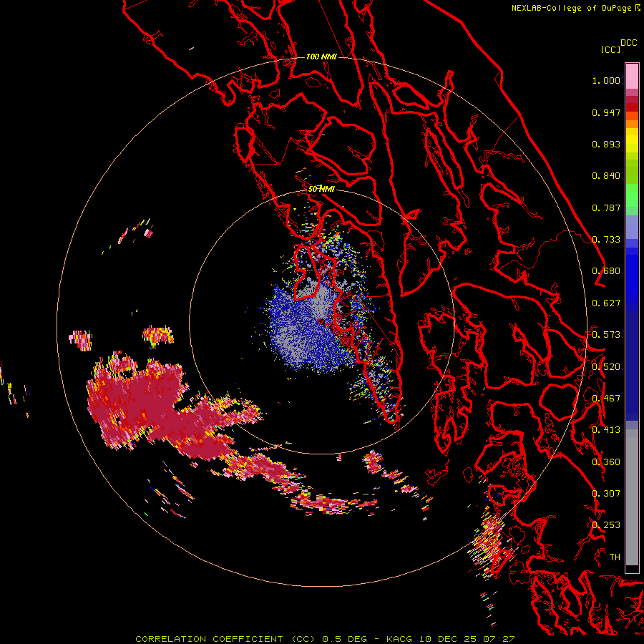Viewport: 644px width, 644px height.
Task: Click the 50 NMI range ring label
Action: 321,190
